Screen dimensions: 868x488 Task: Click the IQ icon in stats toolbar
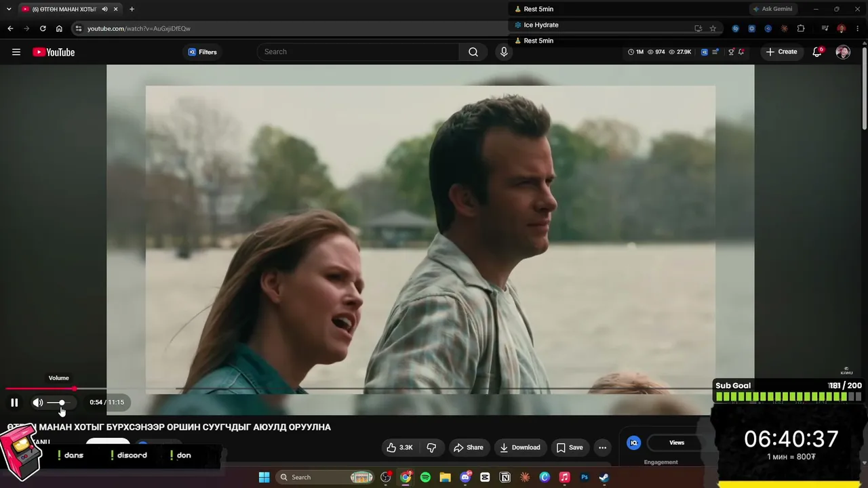click(x=705, y=52)
